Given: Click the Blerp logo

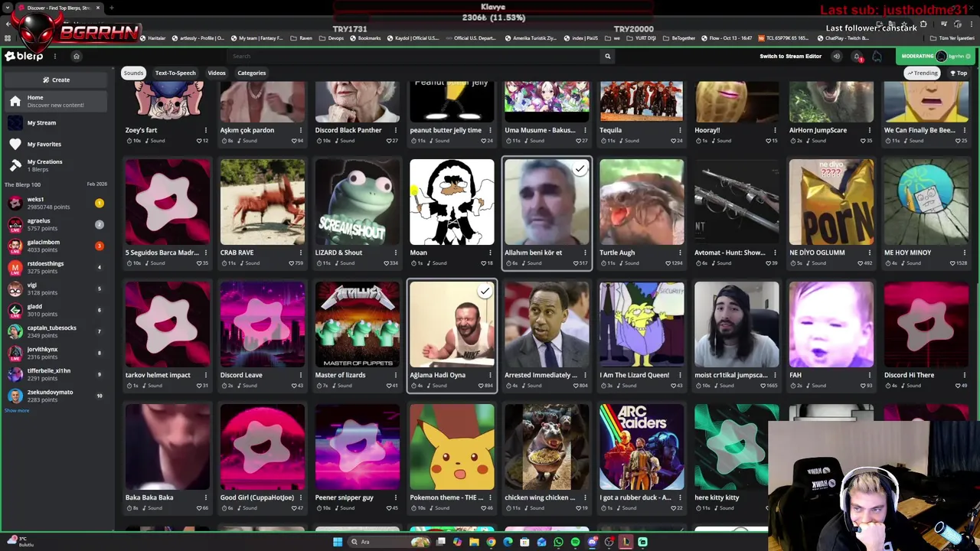Looking at the screenshot, I should coord(24,56).
